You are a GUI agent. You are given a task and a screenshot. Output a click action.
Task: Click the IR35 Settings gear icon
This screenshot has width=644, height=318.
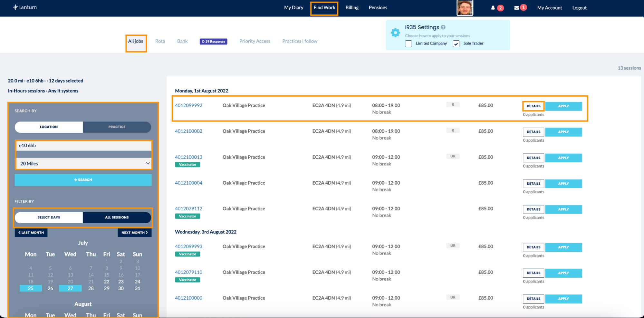395,33
